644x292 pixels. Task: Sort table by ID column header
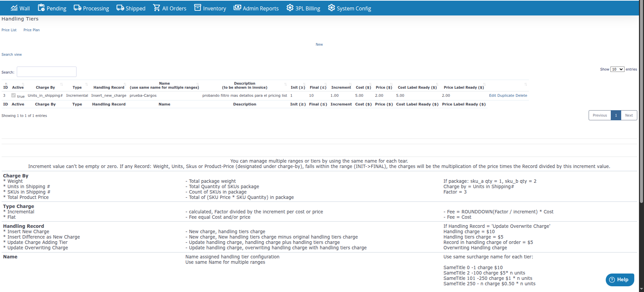6,87
